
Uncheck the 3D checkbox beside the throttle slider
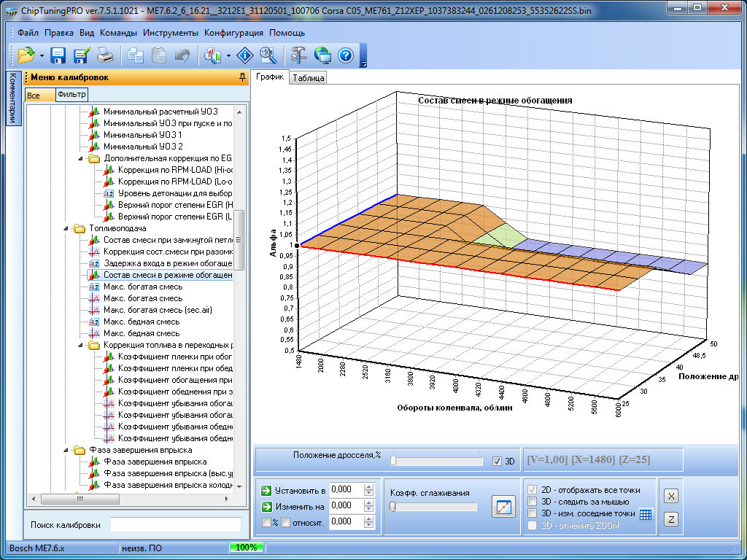point(498,461)
